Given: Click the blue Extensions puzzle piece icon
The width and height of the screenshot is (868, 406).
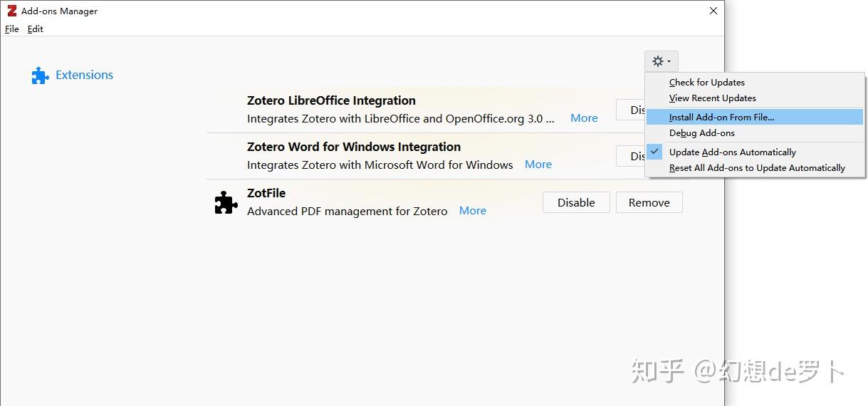Looking at the screenshot, I should (x=40, y=76).
